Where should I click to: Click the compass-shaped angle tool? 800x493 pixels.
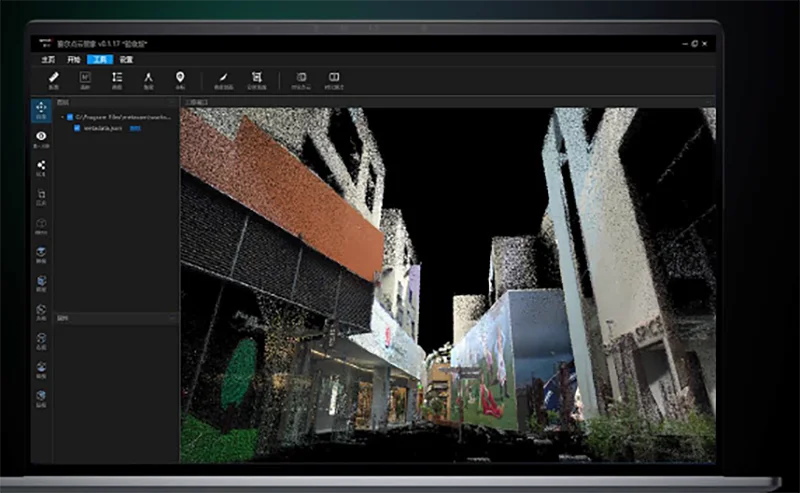pyautogui.click(x=148, y=77)
